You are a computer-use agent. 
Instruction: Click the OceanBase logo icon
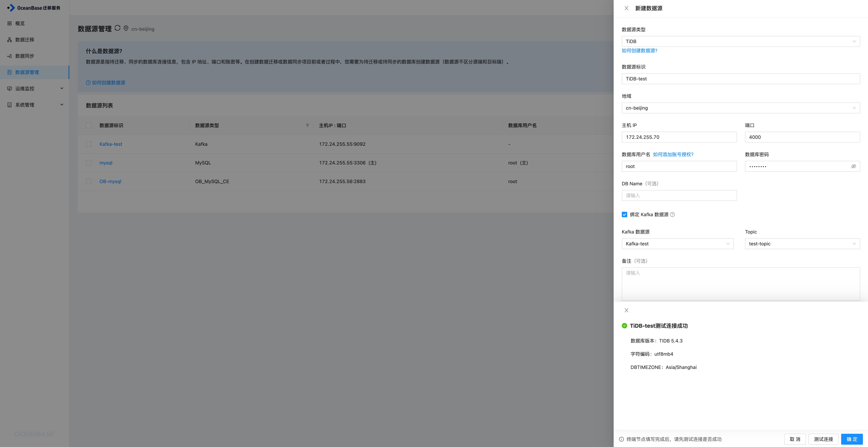[x=11, y=8]
